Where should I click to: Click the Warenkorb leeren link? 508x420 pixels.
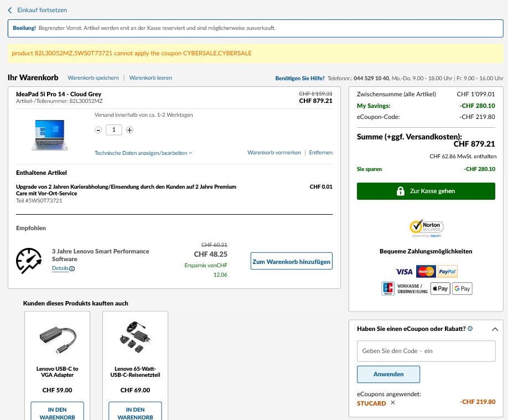point(151,78)
